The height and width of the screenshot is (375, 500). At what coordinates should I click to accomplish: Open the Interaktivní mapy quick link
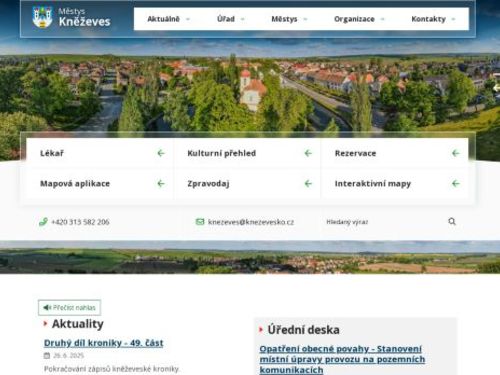pos(395,184)
